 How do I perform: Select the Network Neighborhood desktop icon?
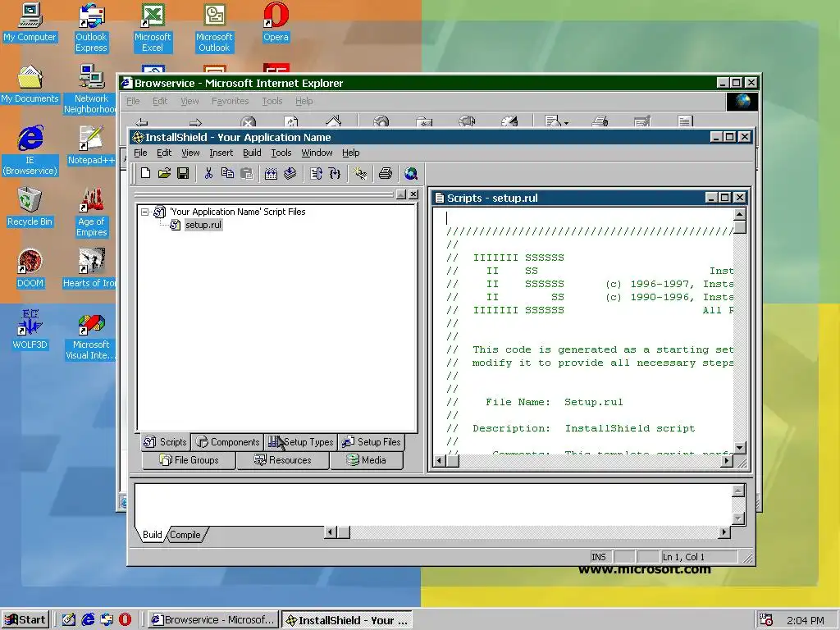90,89
